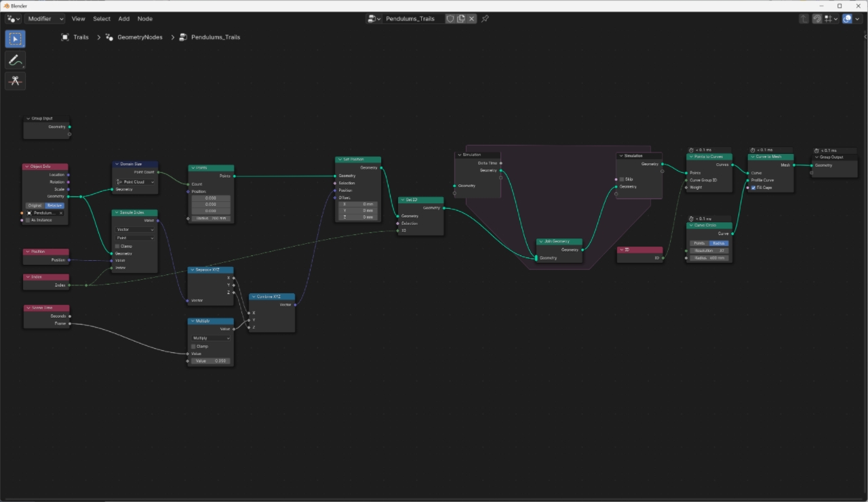Collapse the Set Position node

point(340,160)
